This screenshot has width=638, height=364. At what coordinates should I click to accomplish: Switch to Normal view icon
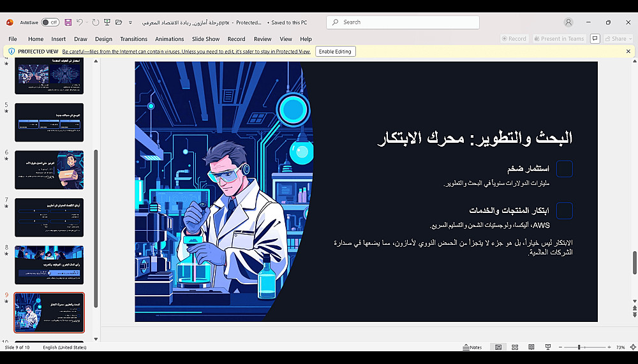pyautogui.click(x=498, y=347)
